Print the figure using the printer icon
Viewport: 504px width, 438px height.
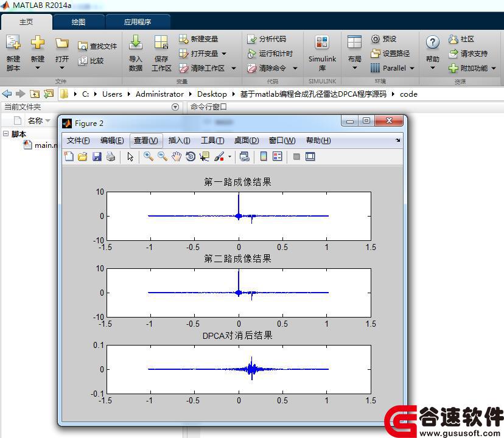click(111, 156)
